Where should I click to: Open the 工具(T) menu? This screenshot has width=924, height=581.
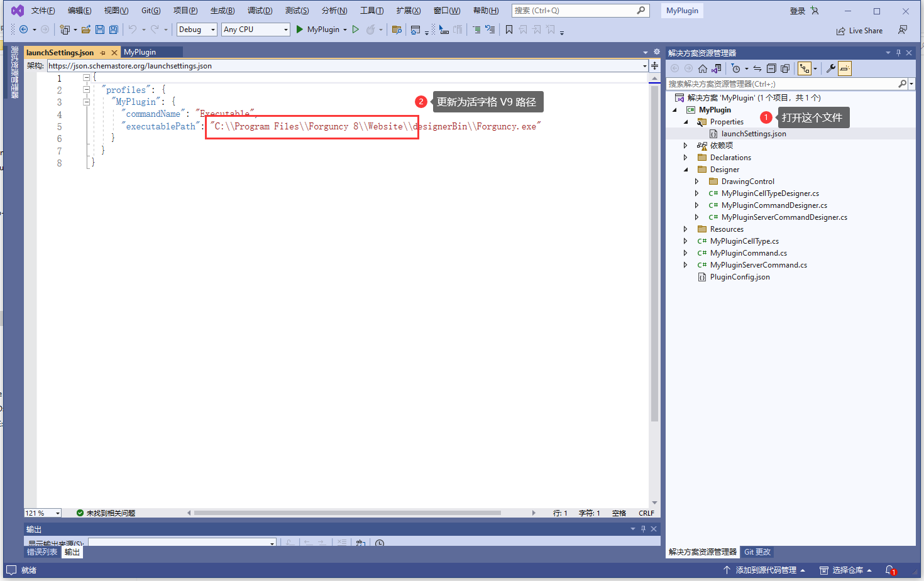372,11
